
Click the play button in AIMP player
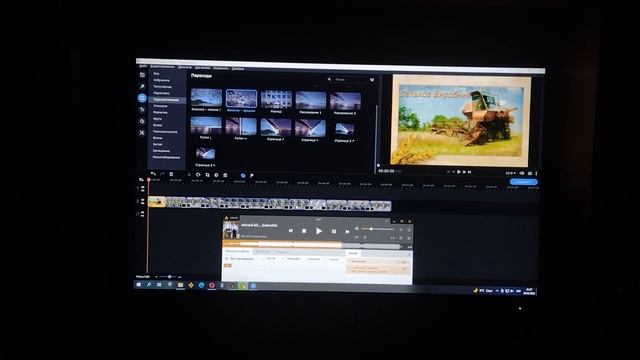pyautogui.click(x=319, y=231)
